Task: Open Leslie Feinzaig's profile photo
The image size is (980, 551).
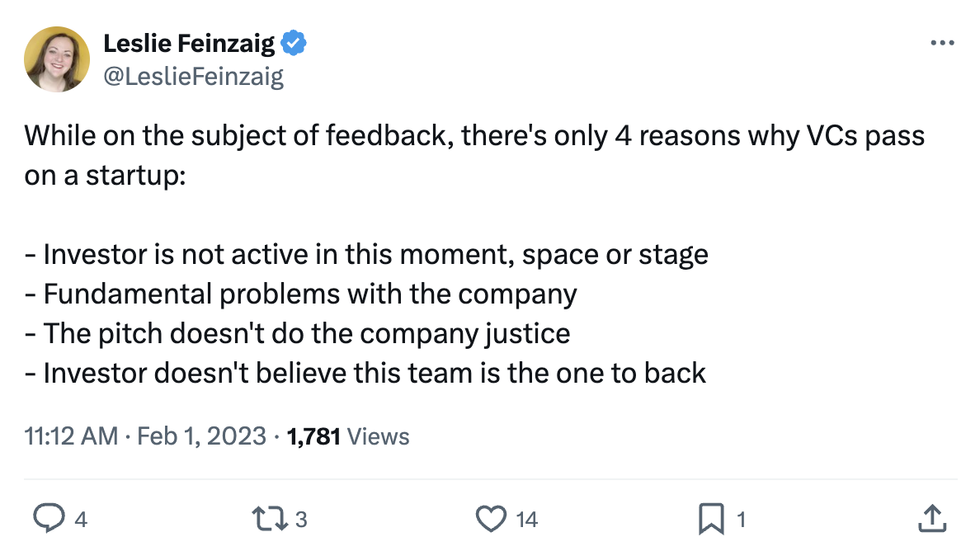Action: point(57,59)
